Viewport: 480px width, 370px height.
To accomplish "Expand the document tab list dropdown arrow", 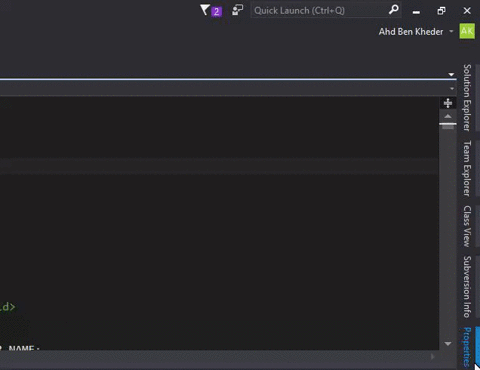I will 451,74.
